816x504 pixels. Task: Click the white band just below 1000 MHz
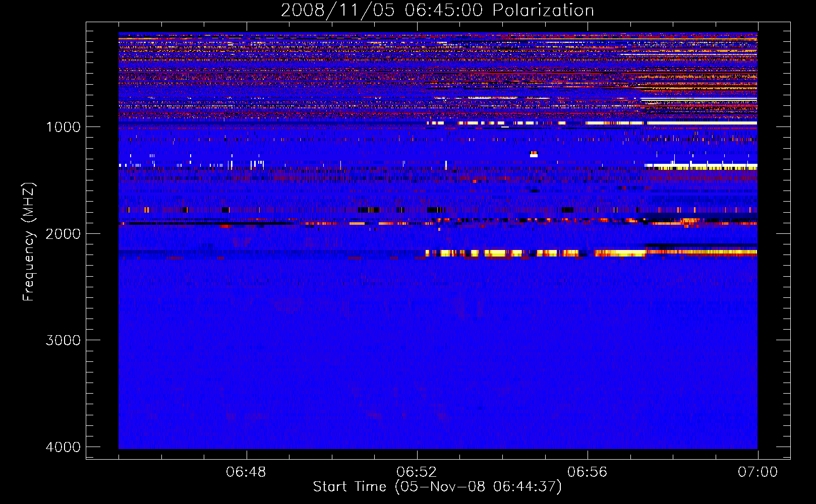[592, 123]
